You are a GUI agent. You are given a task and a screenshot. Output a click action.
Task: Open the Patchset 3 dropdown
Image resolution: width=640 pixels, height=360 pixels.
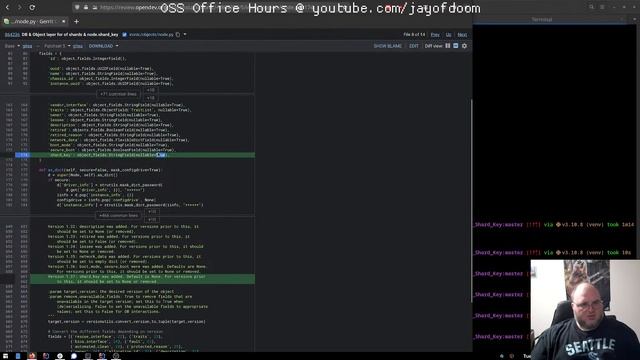coord(57,46)
